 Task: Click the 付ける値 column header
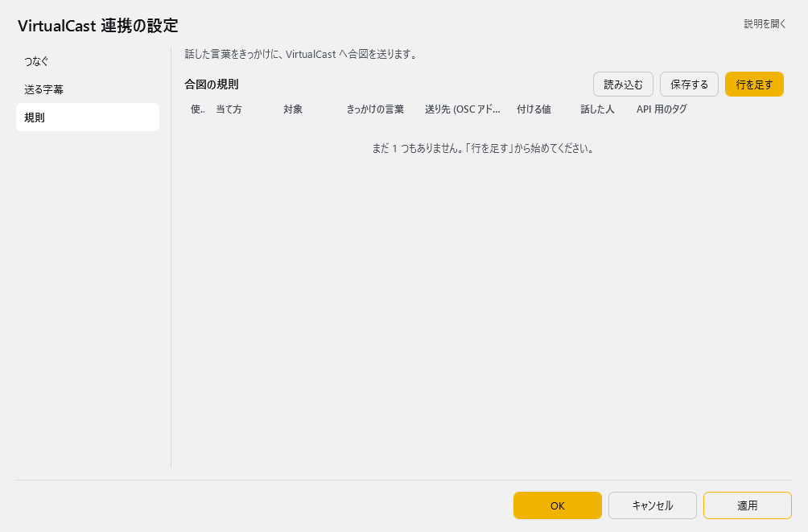coord(534,109)
